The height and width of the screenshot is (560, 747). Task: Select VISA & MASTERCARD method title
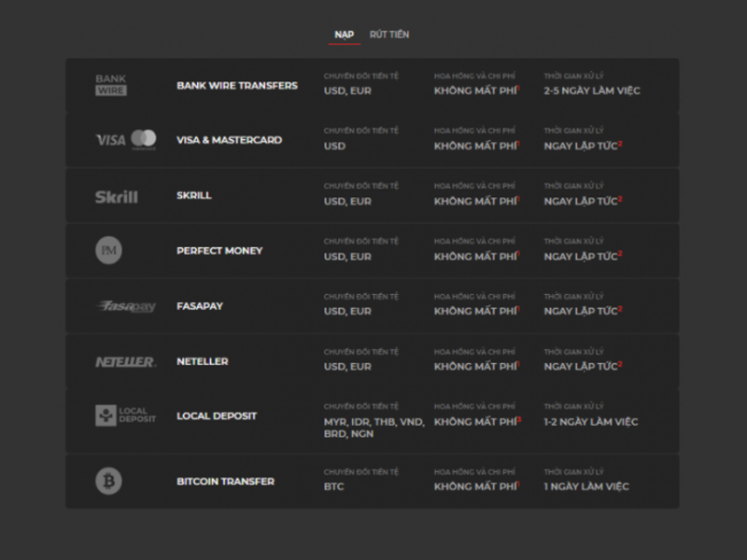pos(229,140)
